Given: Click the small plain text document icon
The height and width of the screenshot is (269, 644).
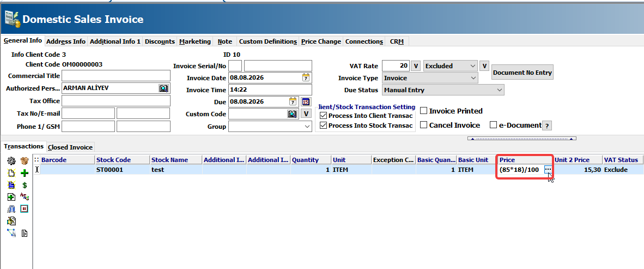Looking at the screenshot, I should (x=24, y=233).
